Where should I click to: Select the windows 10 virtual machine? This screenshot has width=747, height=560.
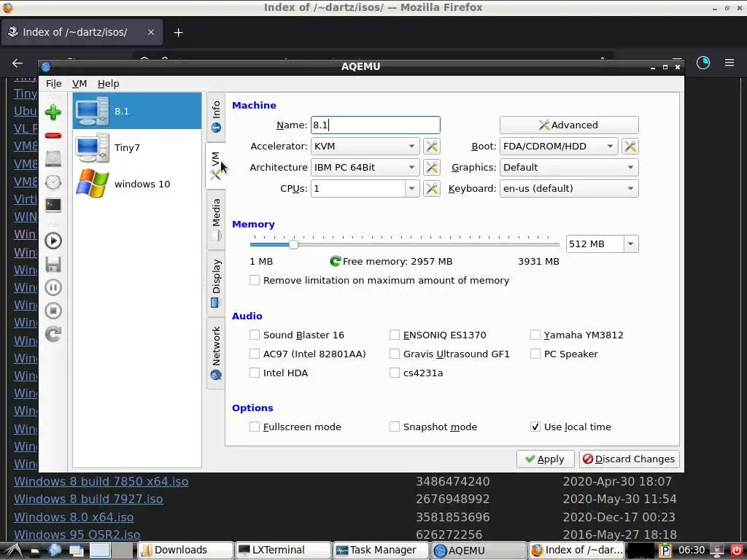click(x=137, y=184)
